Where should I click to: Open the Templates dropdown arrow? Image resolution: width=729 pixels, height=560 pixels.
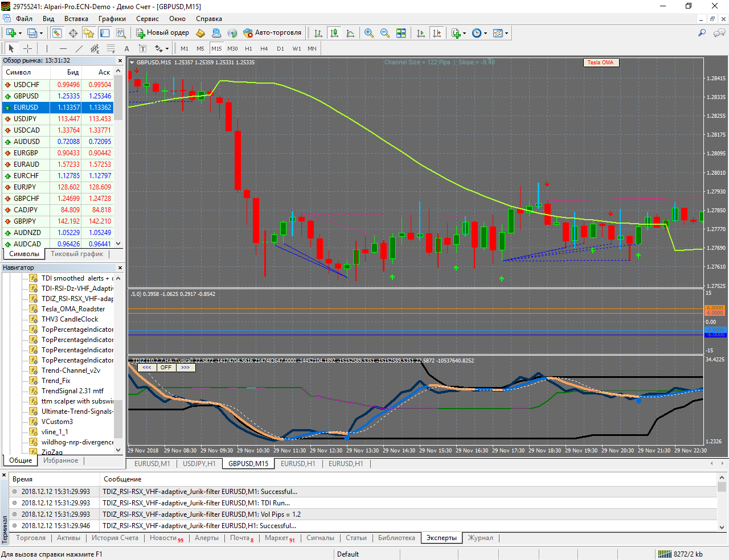pyautogui.click(x=506, y=34)
